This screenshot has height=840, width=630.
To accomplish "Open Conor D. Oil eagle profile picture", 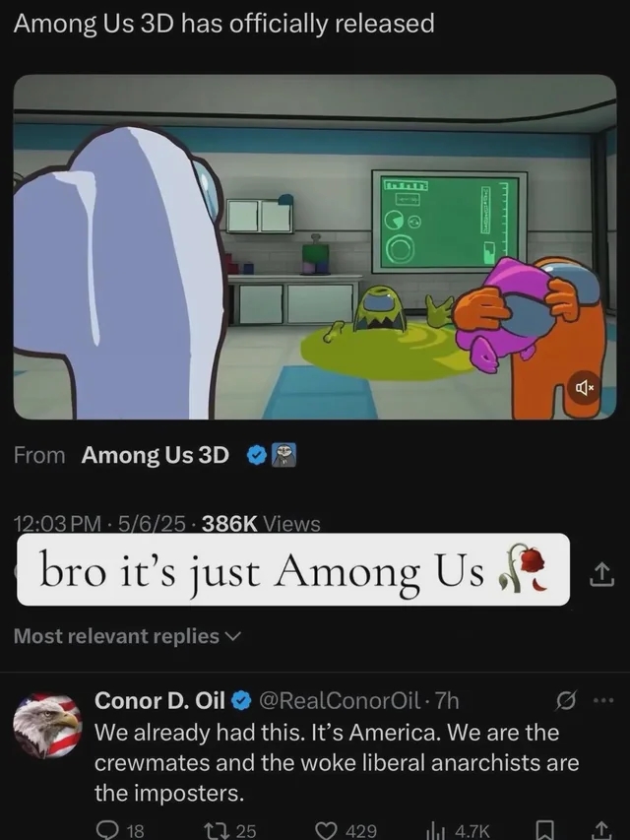I will pyautogui.click(x=47, y=725).
